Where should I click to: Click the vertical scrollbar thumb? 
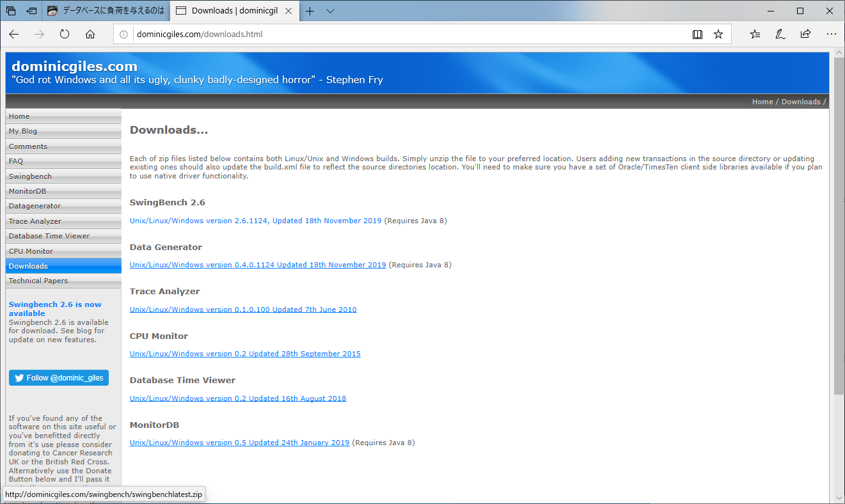[x=839, y=225]
